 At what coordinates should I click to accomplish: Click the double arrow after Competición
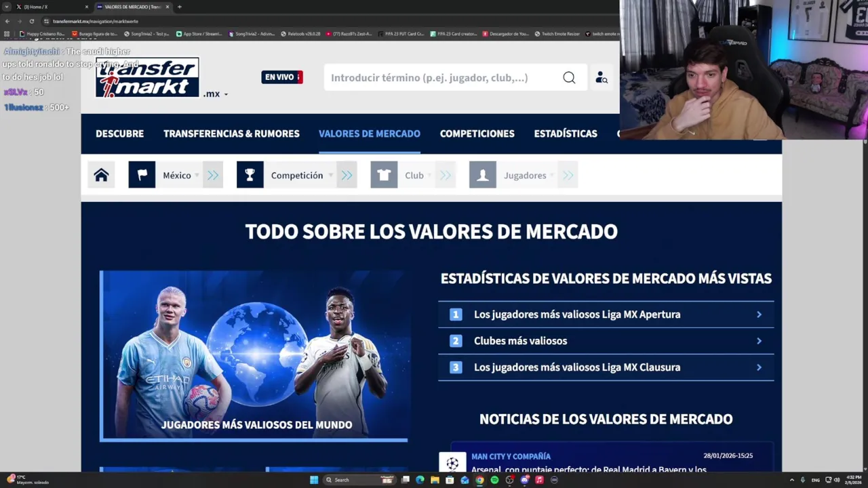pyautogui.click(x=347, y=176)
